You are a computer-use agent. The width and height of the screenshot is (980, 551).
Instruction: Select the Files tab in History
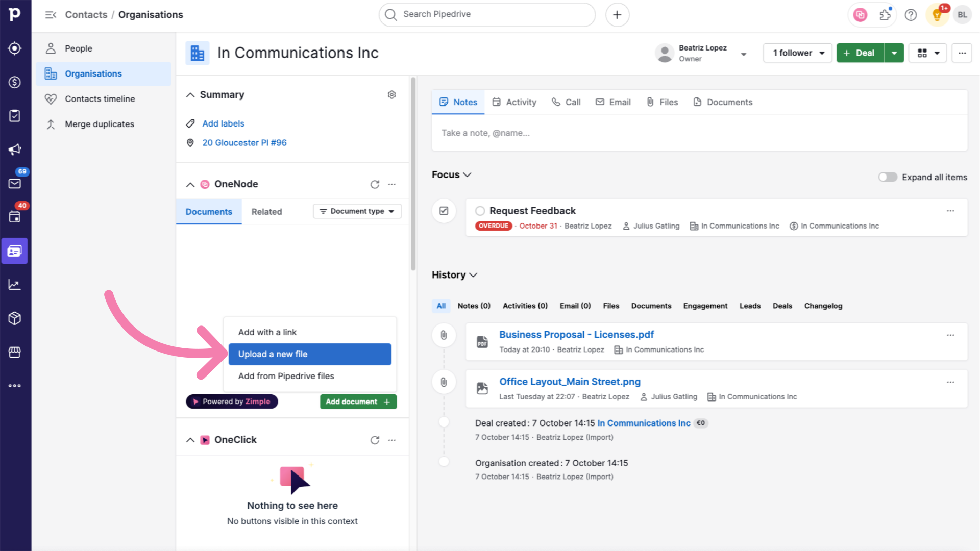pos(610,306)
